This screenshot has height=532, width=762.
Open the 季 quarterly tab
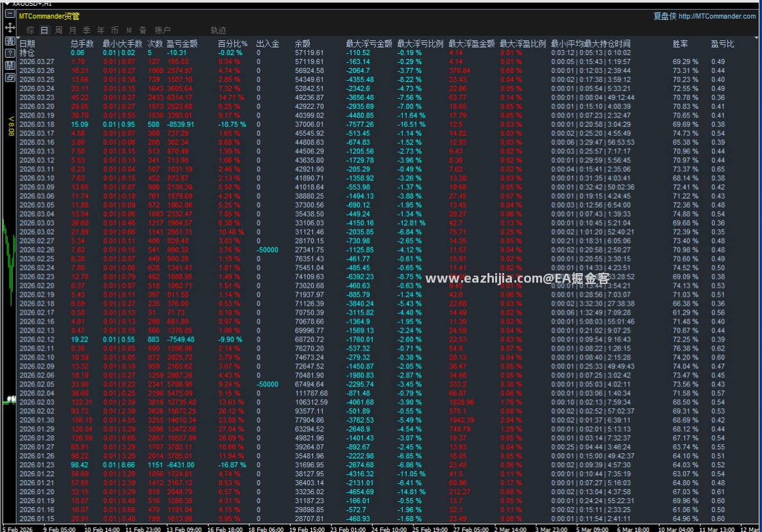coord(87,30)
